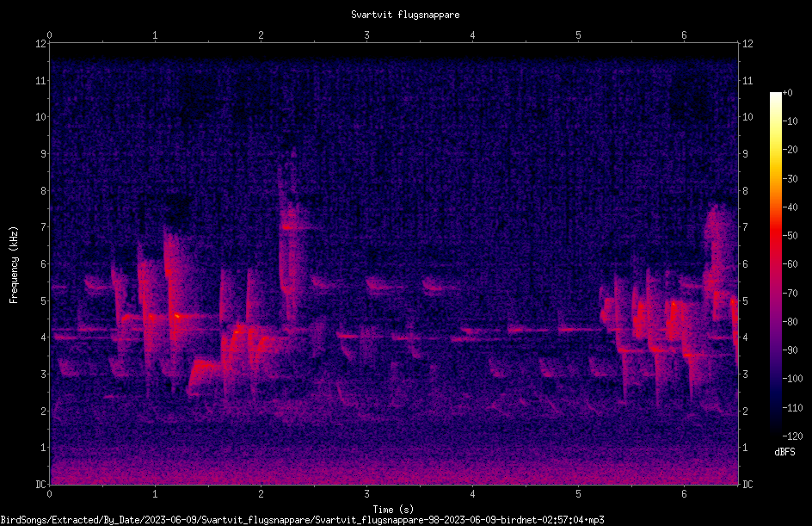Image resolution: width=812 pixels, height=526 pixels.
Task: Click the color scale gradient bar
Action: (x=775, y=264)
